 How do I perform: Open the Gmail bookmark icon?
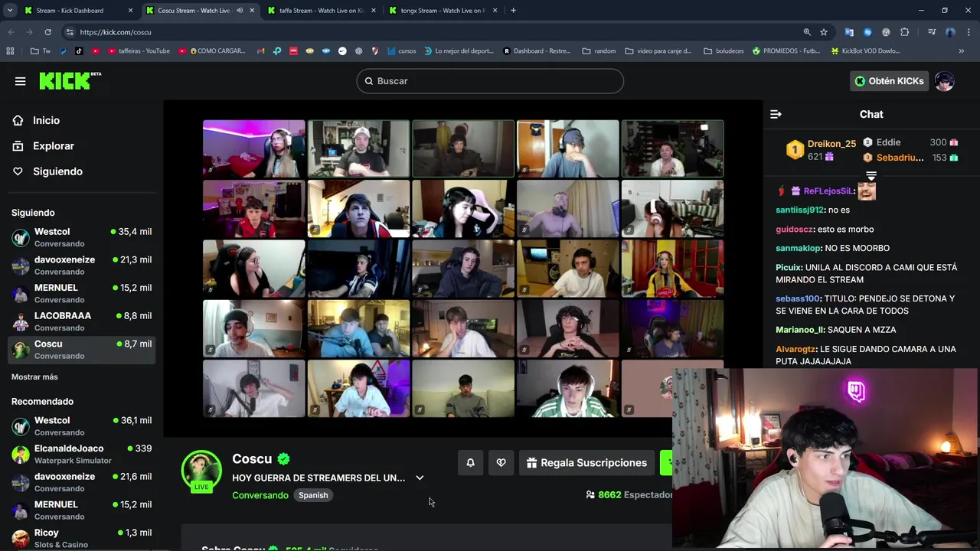tap(260, 51)
